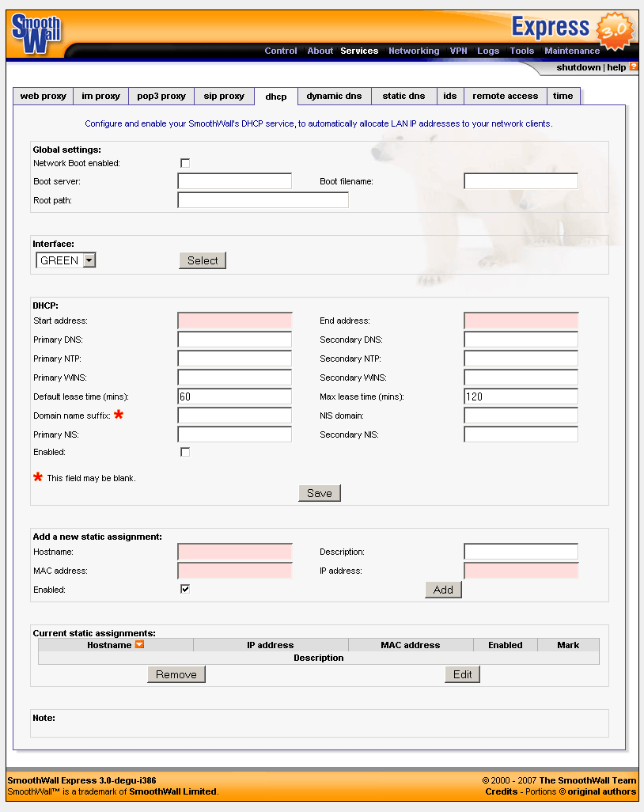The image size is (644, 812).
Task: Click the Secondary NTP input field
Action: 521,359
